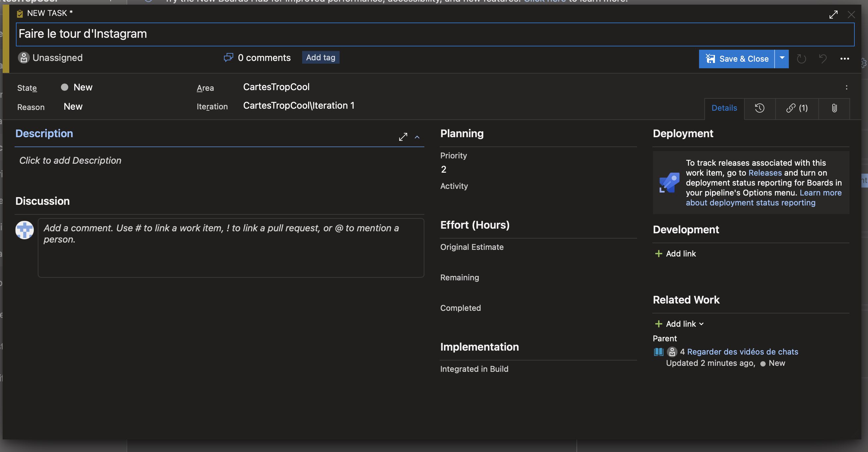The height and width of the screenshot is (452, 868).
Task: Open the Links tab showing (1)
Action: (797, 108)
